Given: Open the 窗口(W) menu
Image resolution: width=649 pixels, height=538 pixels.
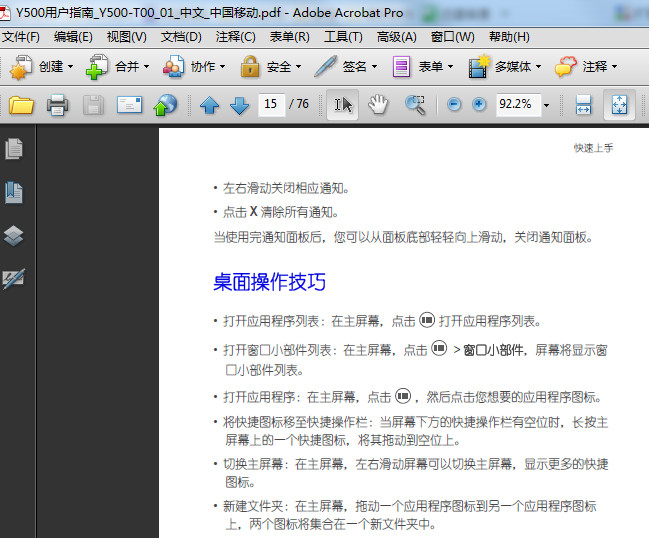Looking at the screenshot, I should (x=452, y=37).
